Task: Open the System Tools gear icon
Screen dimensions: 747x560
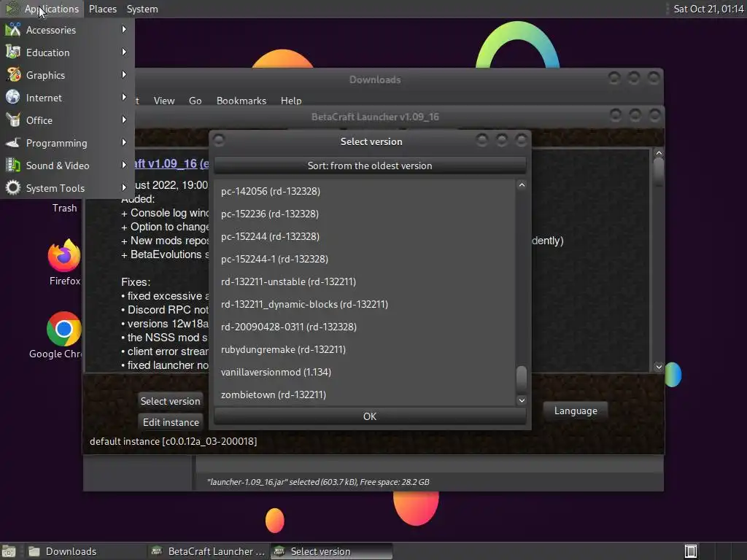Action: [13, 187]
